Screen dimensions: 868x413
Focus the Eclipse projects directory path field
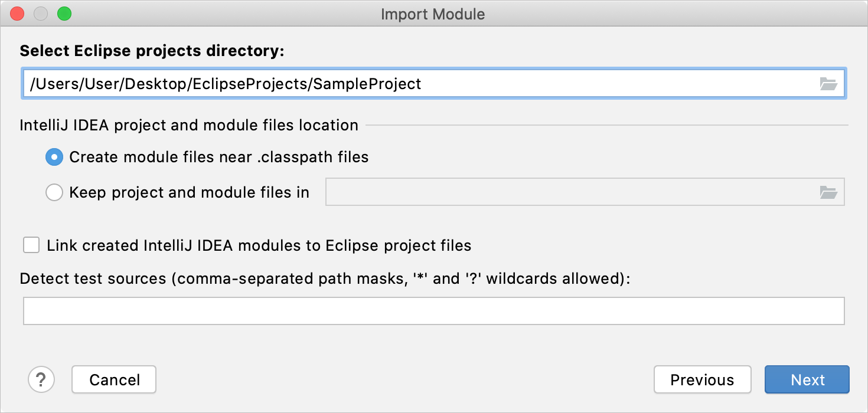coord(413,84)
